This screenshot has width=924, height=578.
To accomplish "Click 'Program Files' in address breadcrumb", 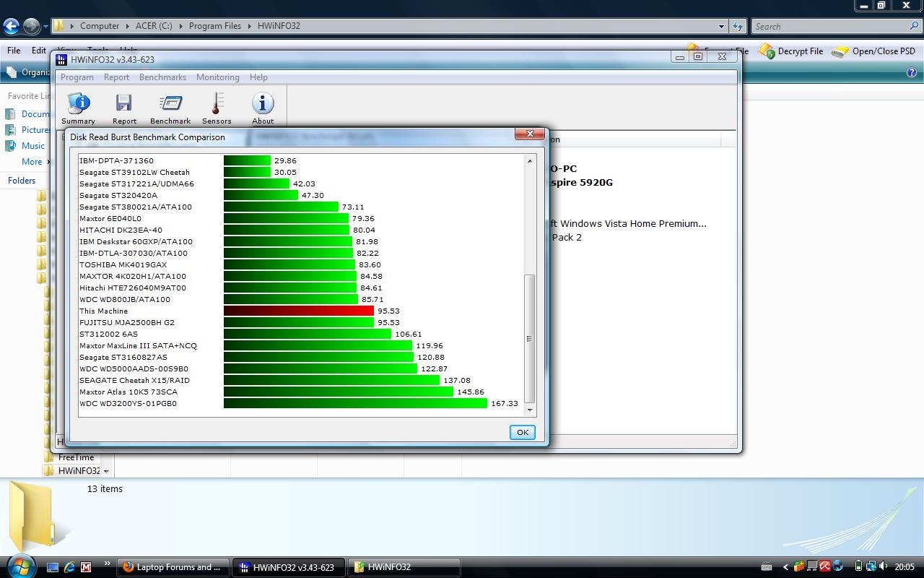I will pyautogui.click(x=214, y=26).
